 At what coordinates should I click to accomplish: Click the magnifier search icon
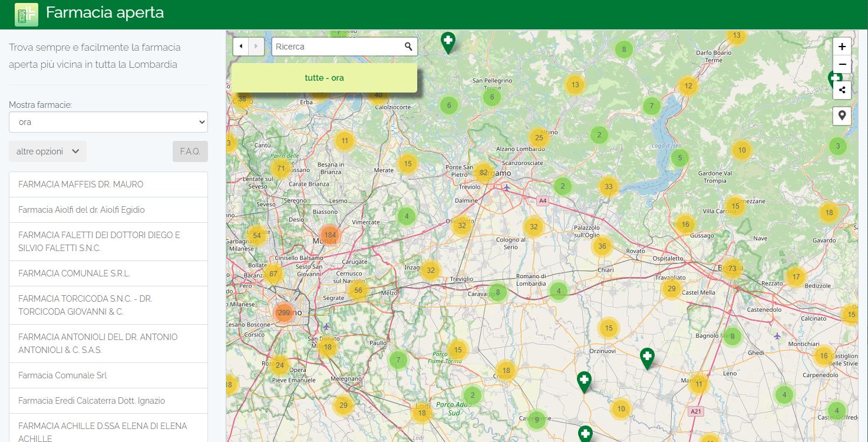click(408, 47)
